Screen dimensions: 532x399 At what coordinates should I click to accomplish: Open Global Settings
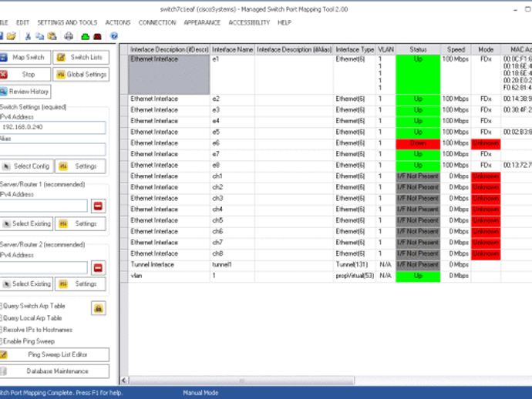81,74
